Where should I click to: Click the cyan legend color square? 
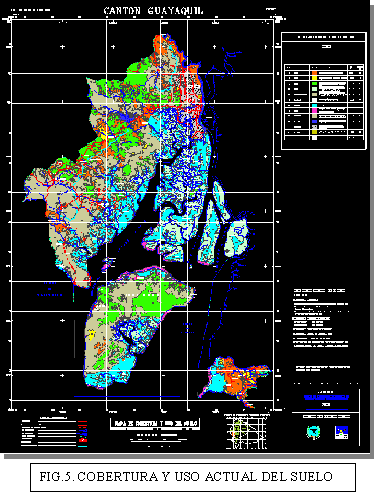coord(314,105)
